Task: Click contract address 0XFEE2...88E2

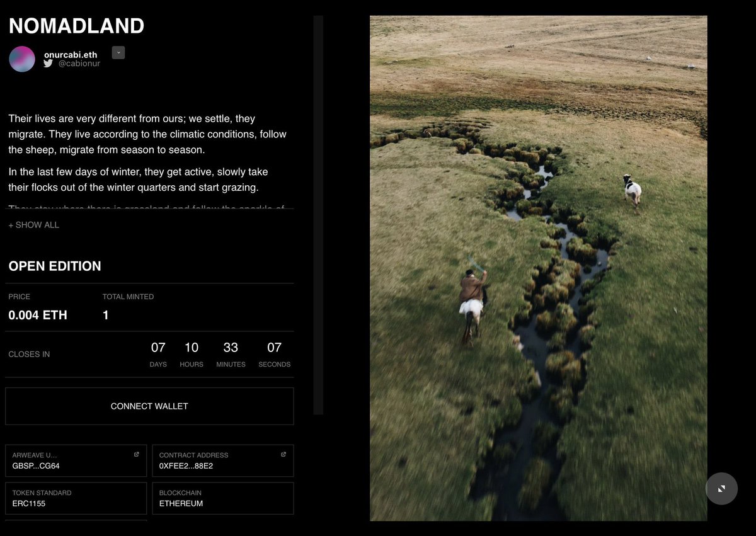Action: point(185,466)
